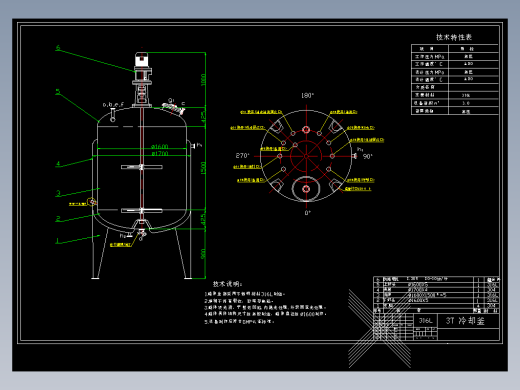
Task: Click the agitator motor on top of vessel
Action: pos(142,61)
